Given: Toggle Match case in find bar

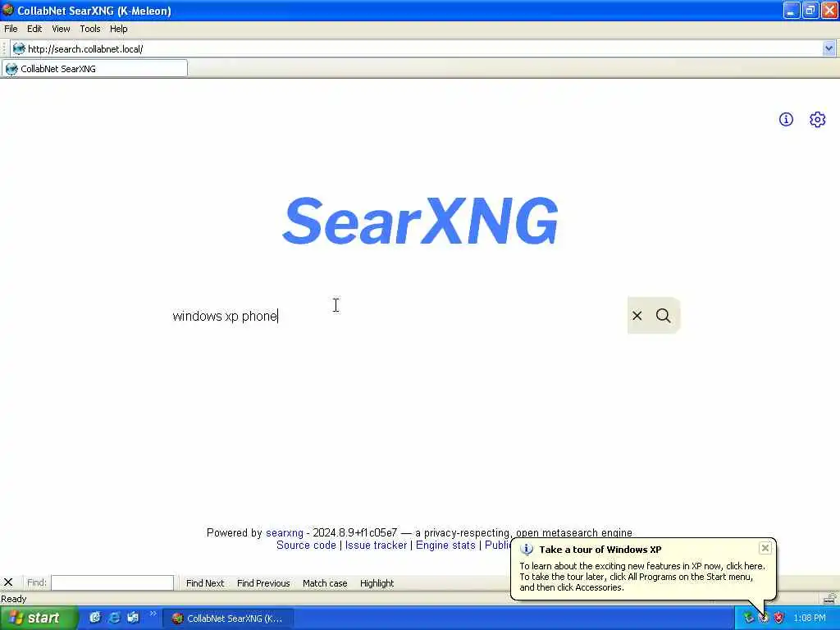Looking at the screenshot, I should click(325, 583).
